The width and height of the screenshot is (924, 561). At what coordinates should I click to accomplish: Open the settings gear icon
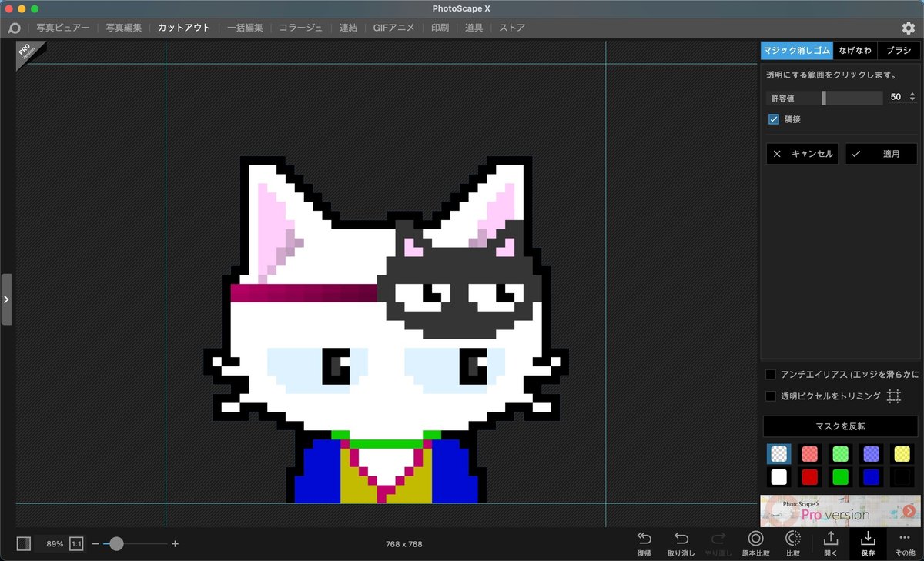coord(908,28)
